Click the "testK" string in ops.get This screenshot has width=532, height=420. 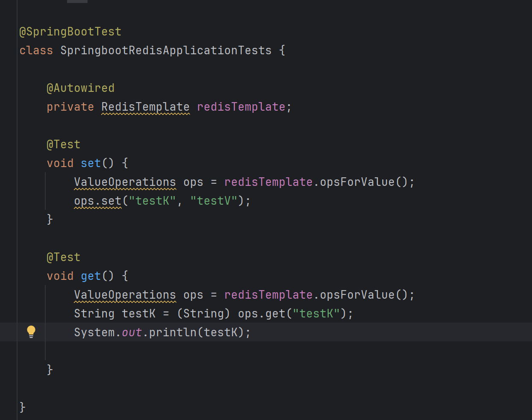coord(316,314)
